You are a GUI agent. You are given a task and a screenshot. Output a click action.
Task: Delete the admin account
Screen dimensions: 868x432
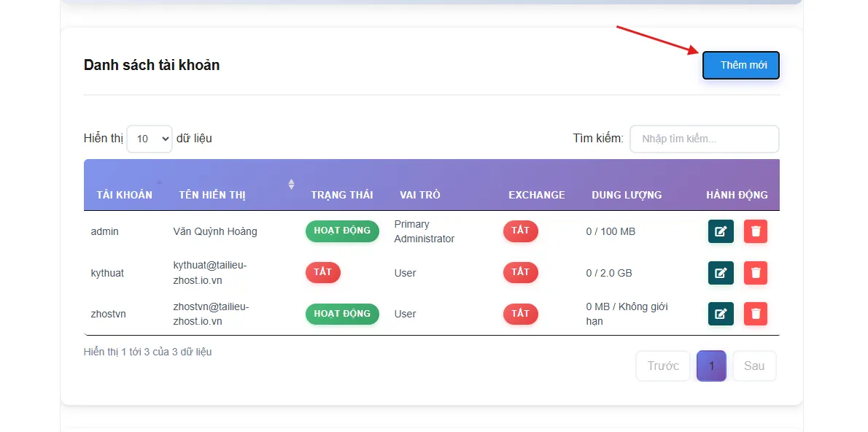[x=756, y=231]
